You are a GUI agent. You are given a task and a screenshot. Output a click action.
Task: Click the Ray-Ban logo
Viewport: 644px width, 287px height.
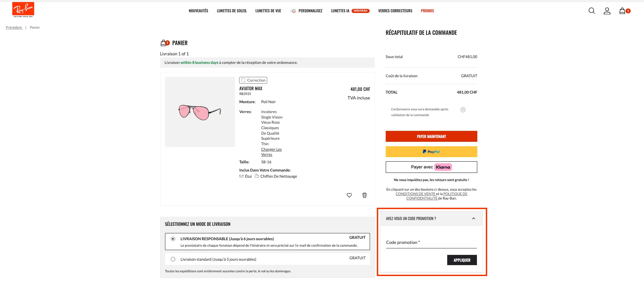pos(23,9)
